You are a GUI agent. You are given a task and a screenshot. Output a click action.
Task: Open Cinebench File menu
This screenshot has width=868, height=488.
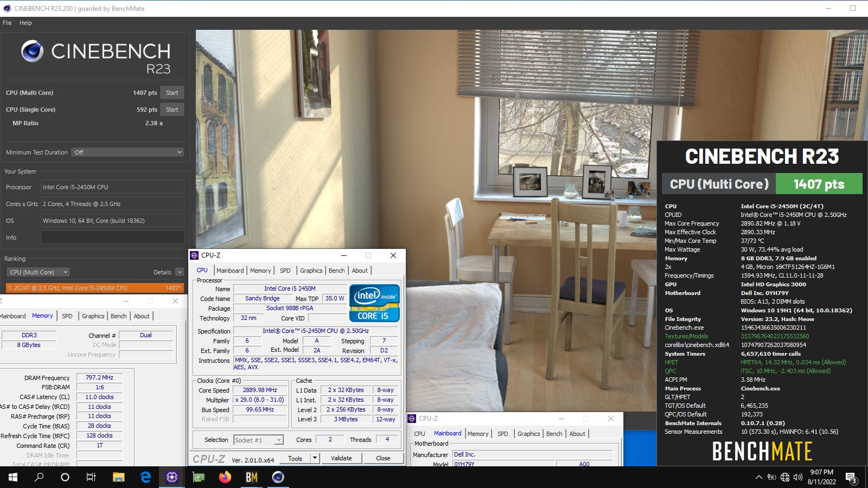(7, 23)
